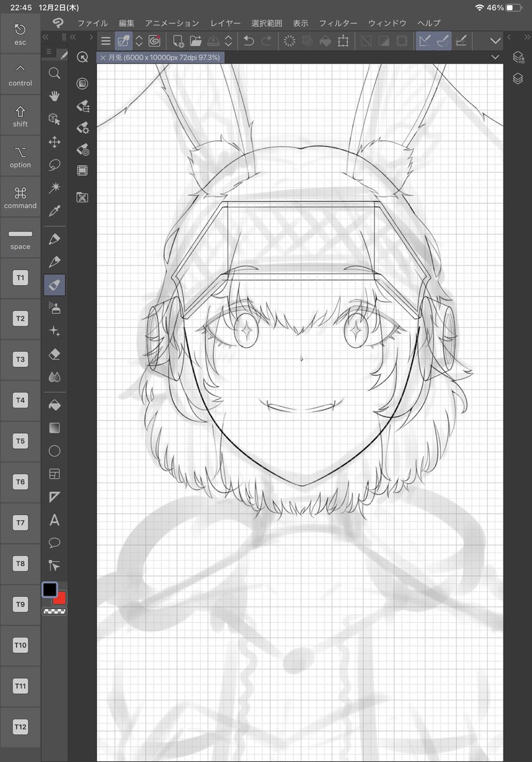The image size is (532, 762).
Task: Select the Lasso selection tool
Action: (55, 164)
